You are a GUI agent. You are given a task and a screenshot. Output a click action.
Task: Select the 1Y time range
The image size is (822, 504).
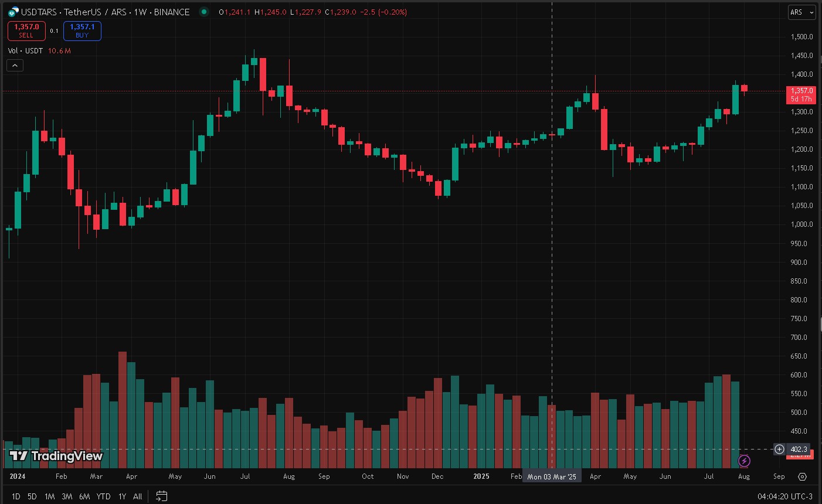[x=122, y=496]
